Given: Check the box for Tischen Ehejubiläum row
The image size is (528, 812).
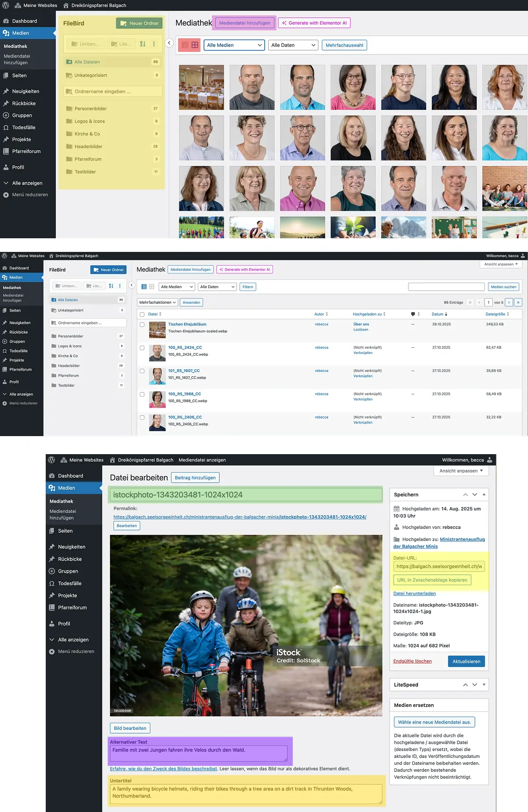Looking at the screenshot, I should point(142,324).
